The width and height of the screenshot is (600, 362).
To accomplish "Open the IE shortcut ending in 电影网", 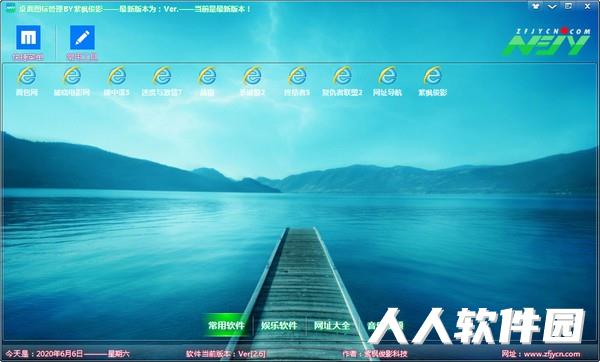I will 72,81.
